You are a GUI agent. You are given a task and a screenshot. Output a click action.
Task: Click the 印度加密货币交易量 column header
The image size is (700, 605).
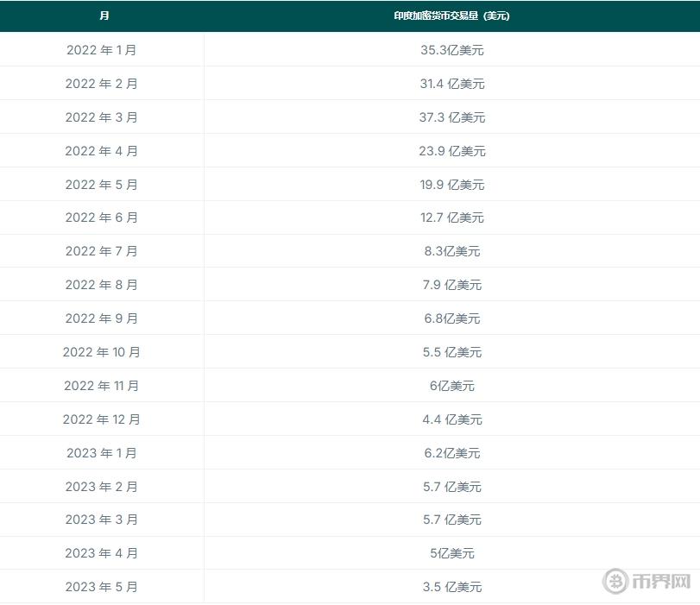tap(452, 16)
